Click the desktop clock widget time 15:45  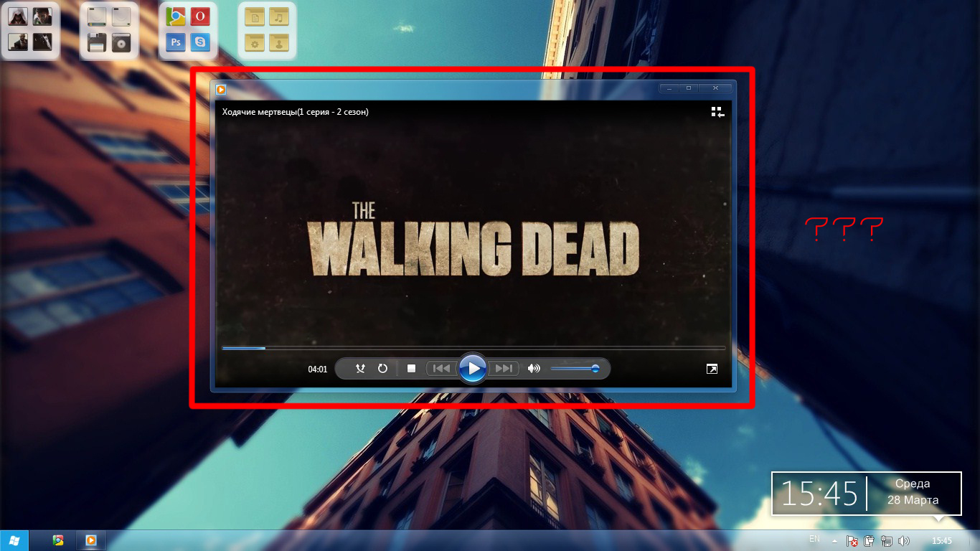click(x=819, y=494)
